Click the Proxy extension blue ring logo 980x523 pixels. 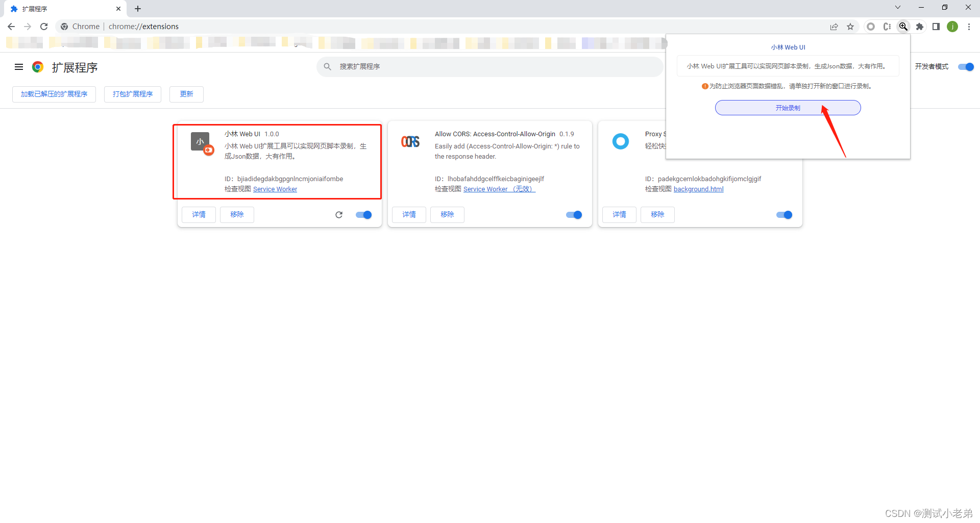pos(621,141)
